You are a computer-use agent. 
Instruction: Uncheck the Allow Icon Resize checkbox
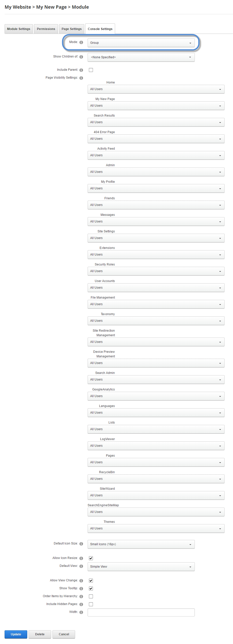[x=91, y=558]
